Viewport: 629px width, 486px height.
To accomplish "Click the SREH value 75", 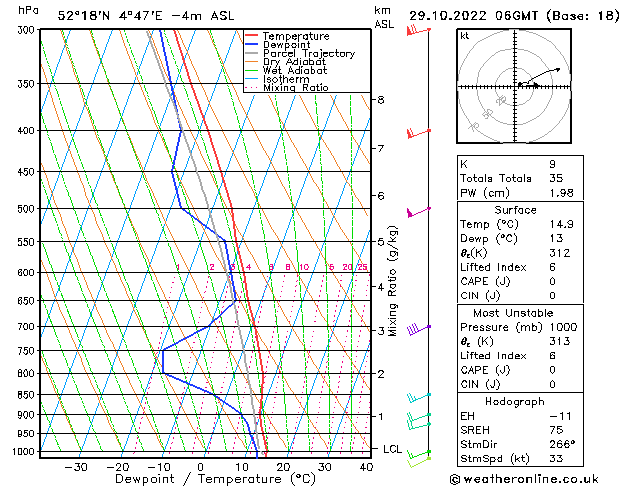I will 556,430.
